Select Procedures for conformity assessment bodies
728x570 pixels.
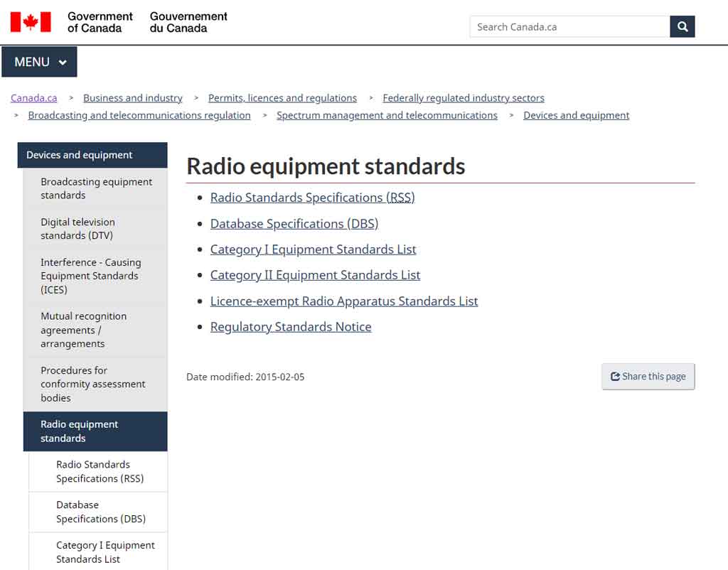(92, 384)
